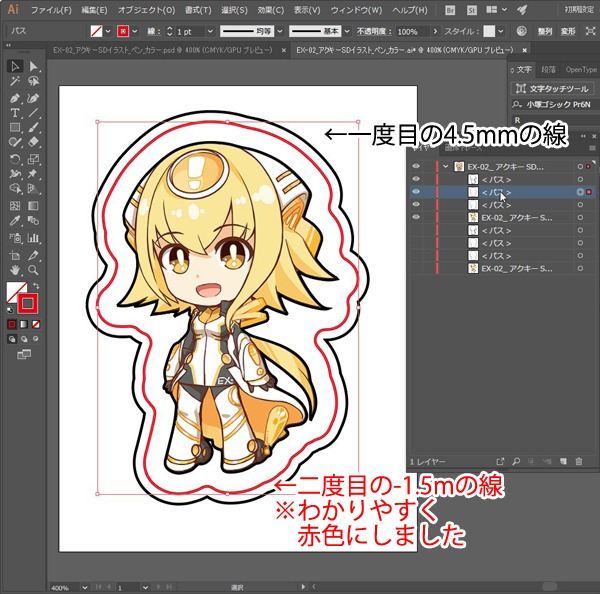Viewport: 600px width, 594px height.
Task: Select the Direct Selection tool
Action: tap(33, 66)
